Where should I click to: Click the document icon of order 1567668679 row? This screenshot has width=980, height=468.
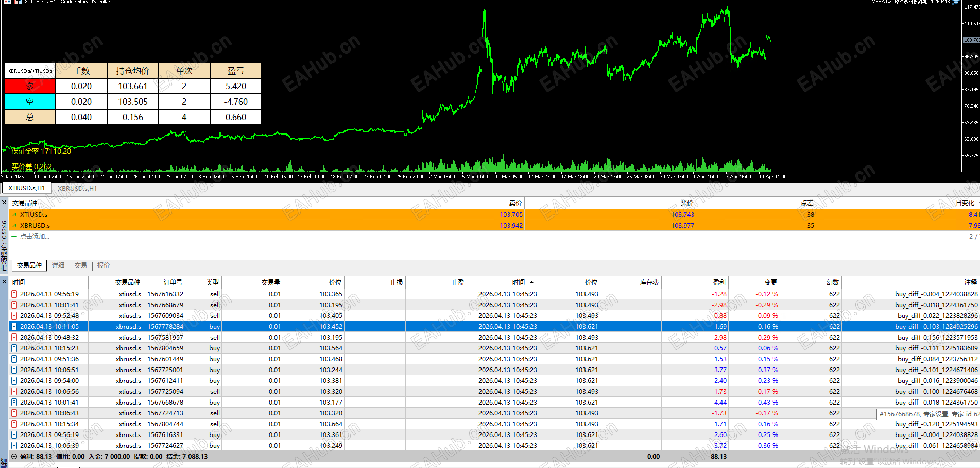pos(14,305)
